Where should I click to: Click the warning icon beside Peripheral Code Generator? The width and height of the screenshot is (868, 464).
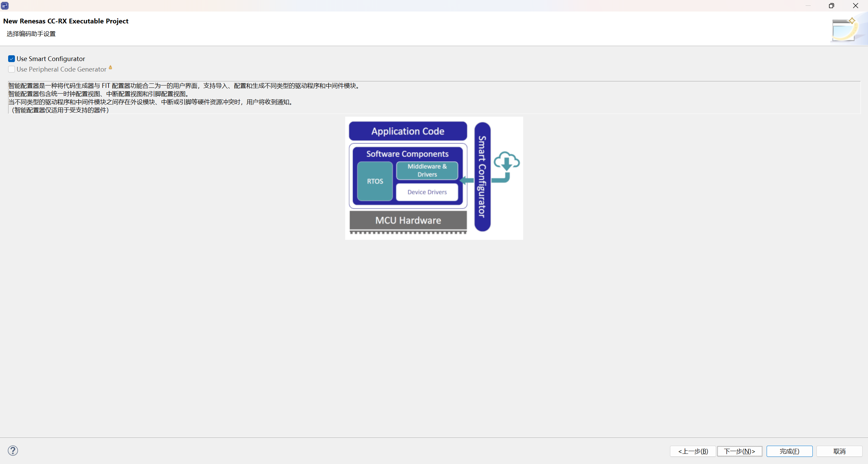pos(110,67)
